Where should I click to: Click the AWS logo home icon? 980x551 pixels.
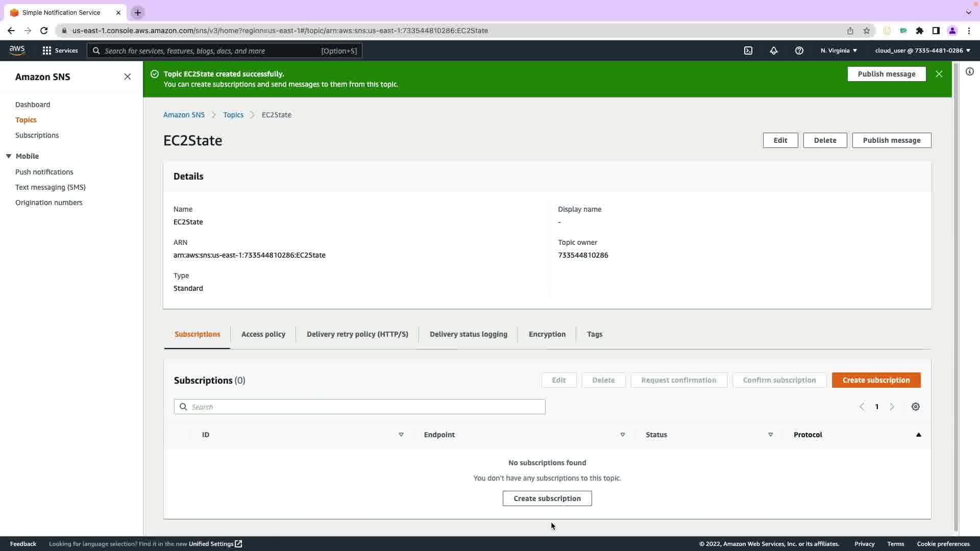coord(17,50)
